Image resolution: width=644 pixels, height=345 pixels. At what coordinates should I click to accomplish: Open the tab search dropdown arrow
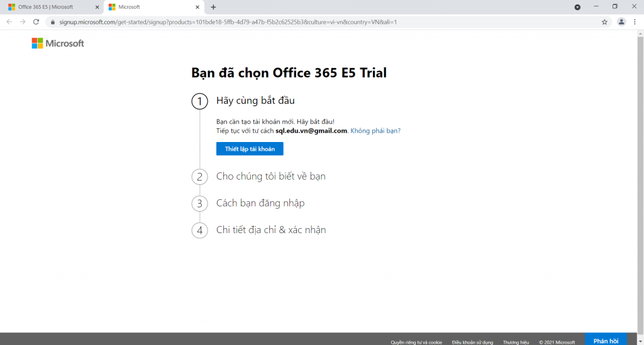[577, 7]
